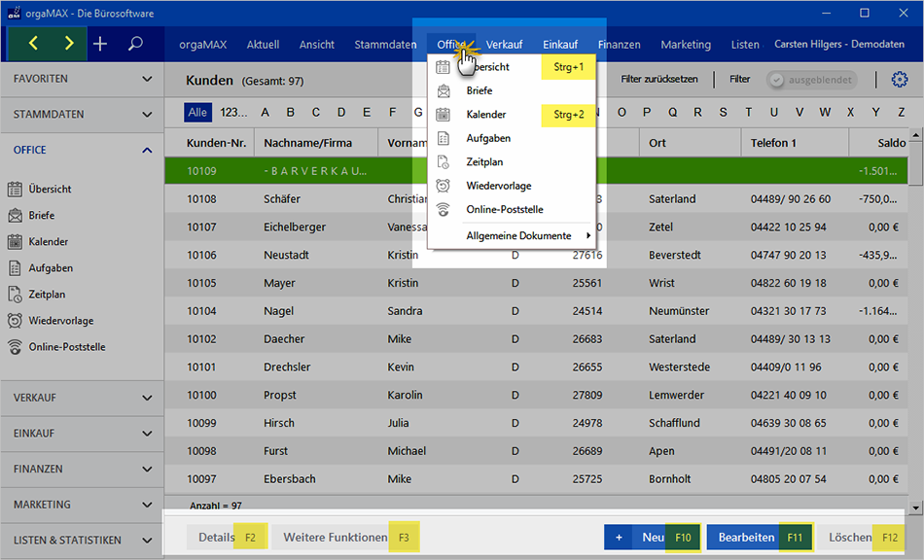Click Kalender icon in Office menu
The height and width of the screenshot is (560, 924).
(444, 115)
